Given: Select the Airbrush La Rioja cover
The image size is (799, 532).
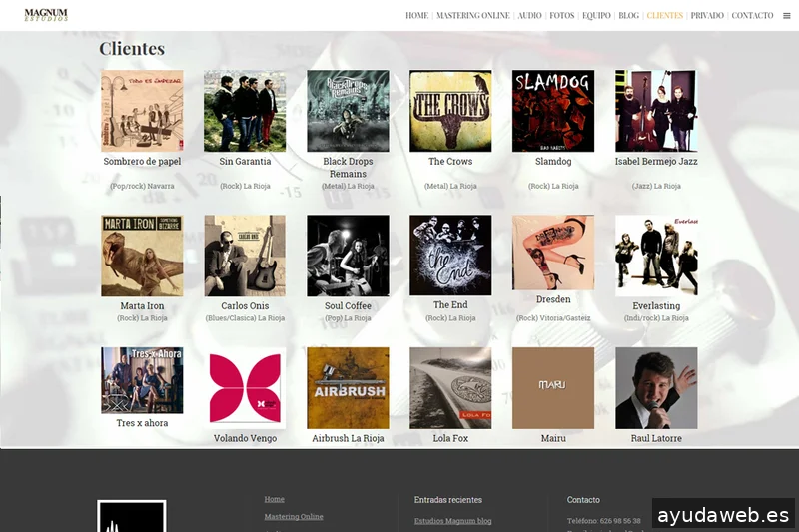Looking at the screenshot, I should [348, 388].
